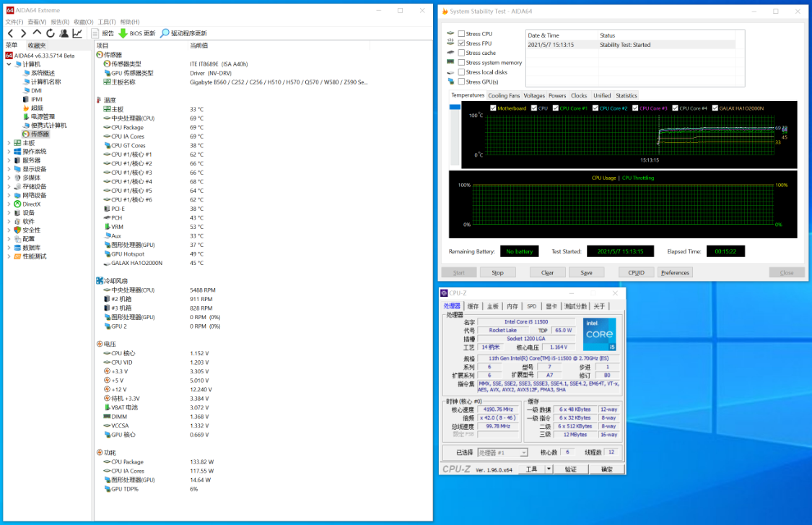Select the 传感器 sensor tree item
Screen dimensions: 812x525
click(x=36, y=134)
